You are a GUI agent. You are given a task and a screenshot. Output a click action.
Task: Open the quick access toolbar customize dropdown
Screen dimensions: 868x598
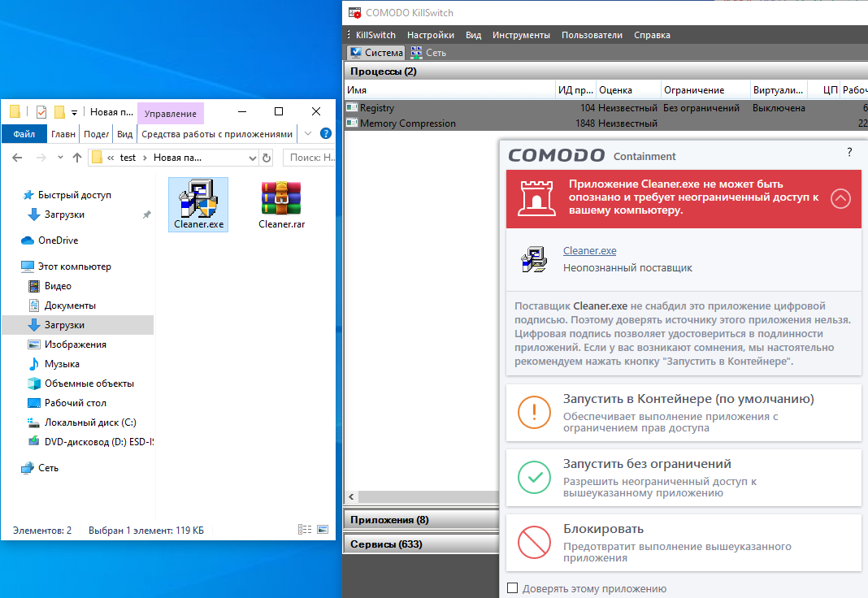coord(74,112)
